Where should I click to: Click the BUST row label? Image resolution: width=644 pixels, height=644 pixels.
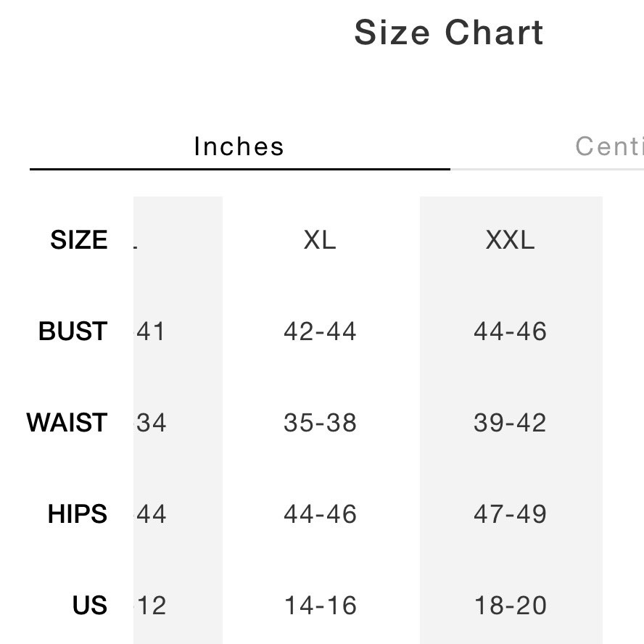coord(72,331)
